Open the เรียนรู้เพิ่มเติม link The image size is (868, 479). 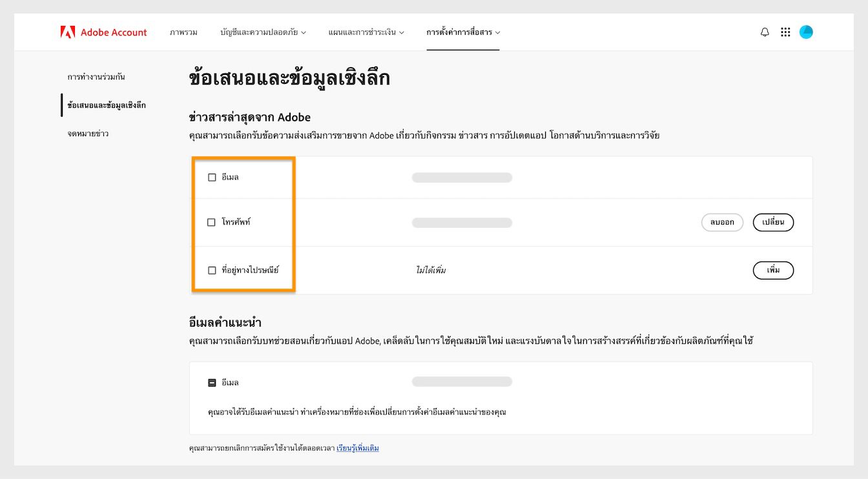357,447
